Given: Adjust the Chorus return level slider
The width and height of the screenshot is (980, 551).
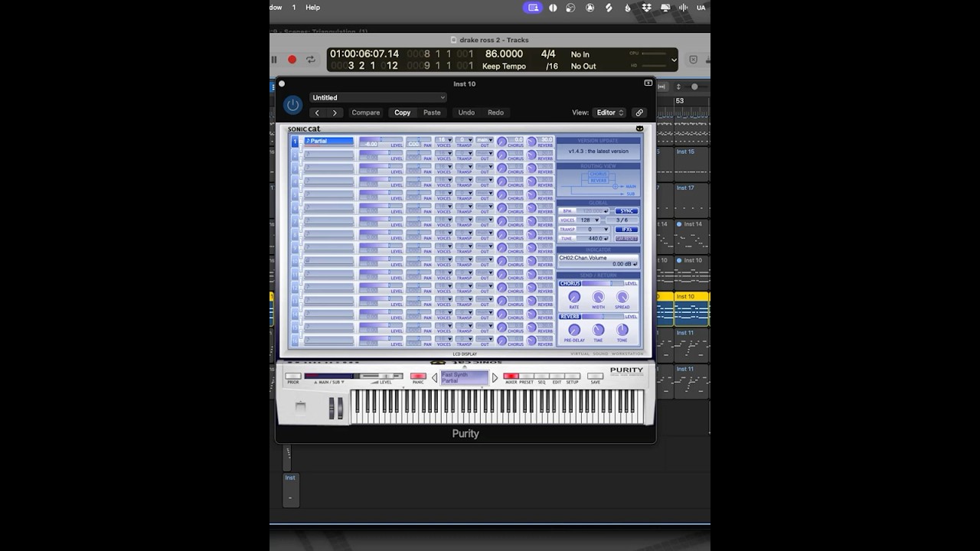Looking at the screenshot, I should (603, 284).
